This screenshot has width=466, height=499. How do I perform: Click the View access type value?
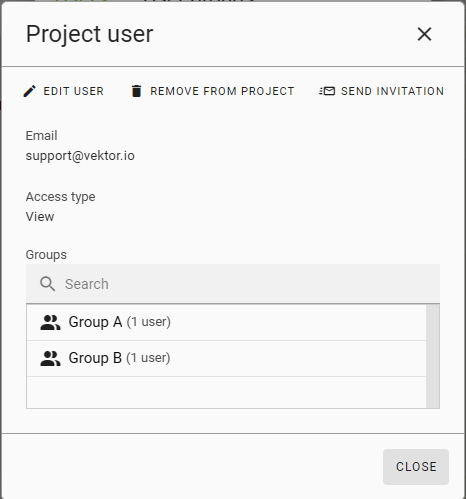coord(40,217)
